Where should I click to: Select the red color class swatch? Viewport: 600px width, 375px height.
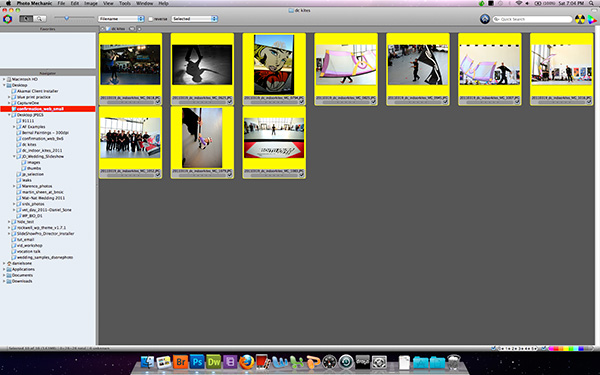pos(556,348)
